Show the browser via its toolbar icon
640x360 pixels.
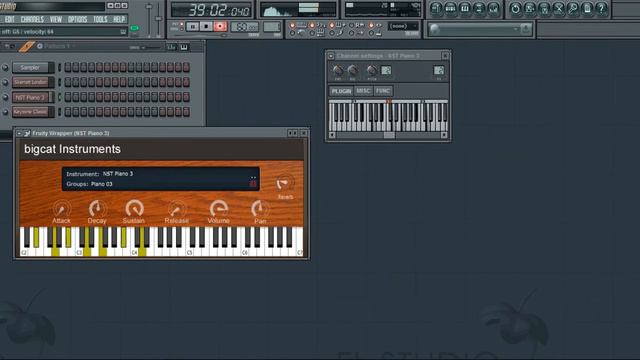pyautogui.click(x=479, y=8)
